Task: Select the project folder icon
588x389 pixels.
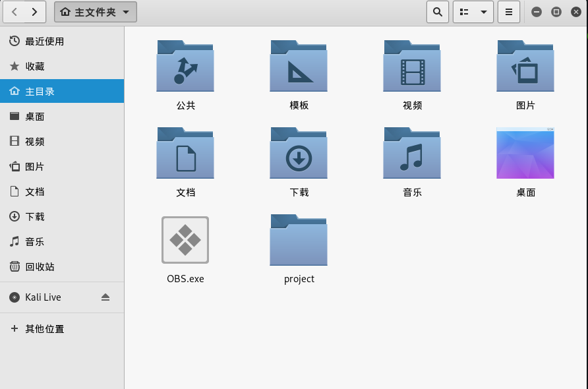Action: (x=299, y=240)
